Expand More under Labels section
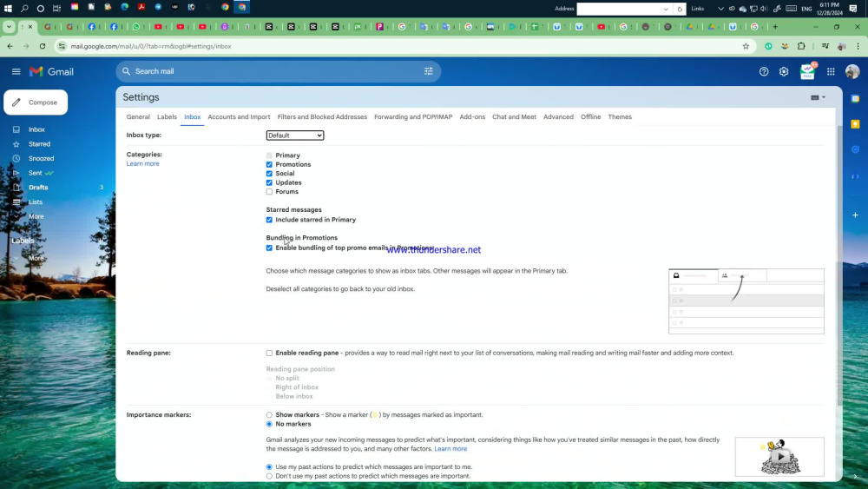Screen dimensions: 868x489 (x=36, y=258)
